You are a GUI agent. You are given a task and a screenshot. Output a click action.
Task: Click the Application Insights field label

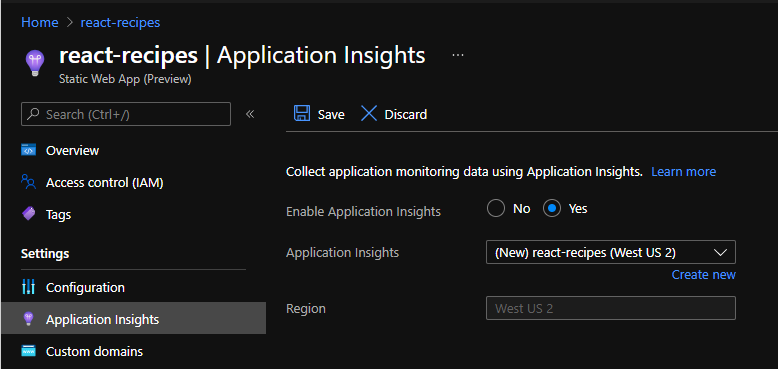[342, 252]
